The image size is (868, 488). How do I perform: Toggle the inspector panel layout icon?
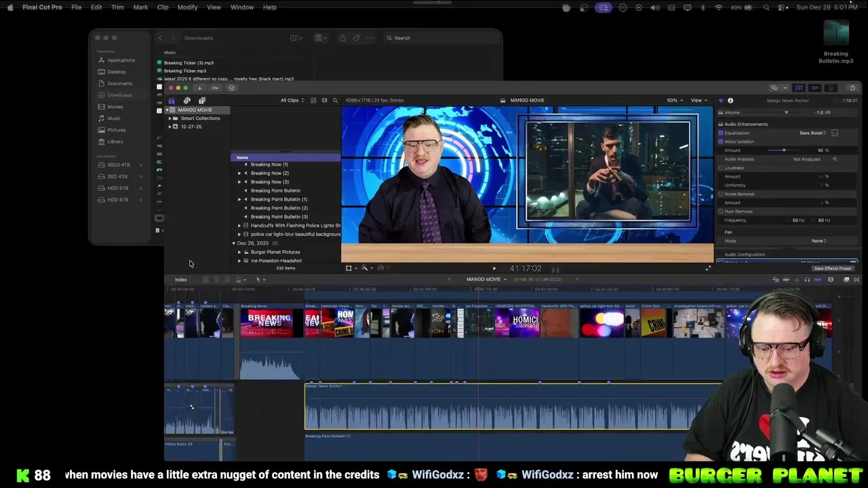click(831, 87)
